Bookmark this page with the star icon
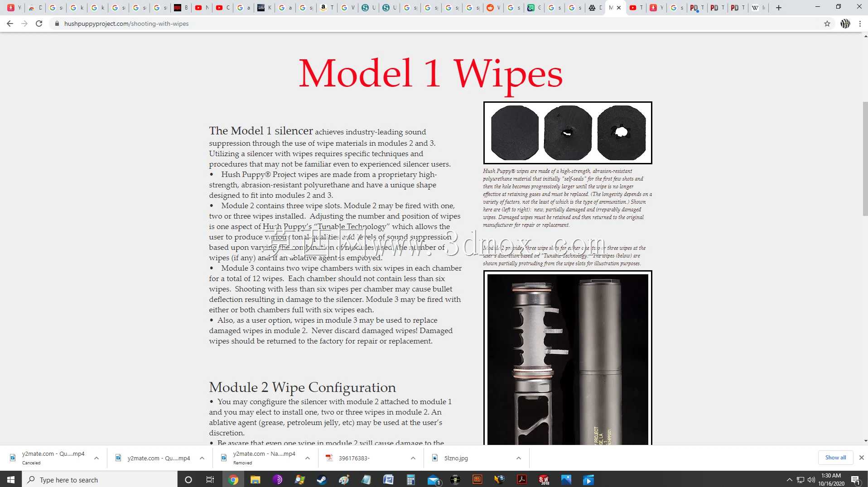Screen dimensions: 868x487 point(827,24)
